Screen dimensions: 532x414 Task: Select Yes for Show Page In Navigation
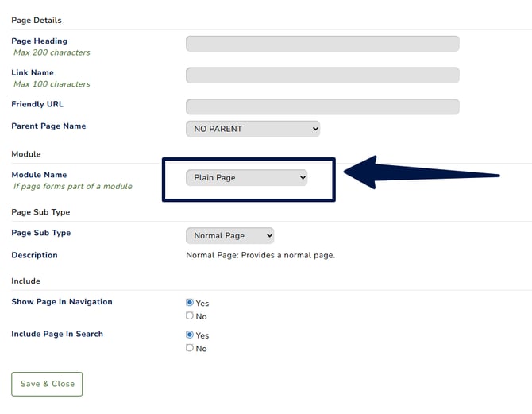190,302
